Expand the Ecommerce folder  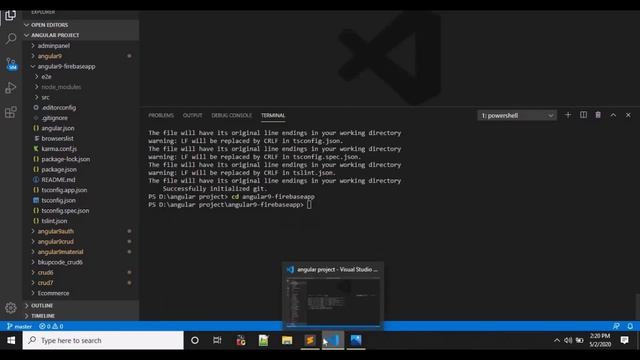[x=81, y=293]
